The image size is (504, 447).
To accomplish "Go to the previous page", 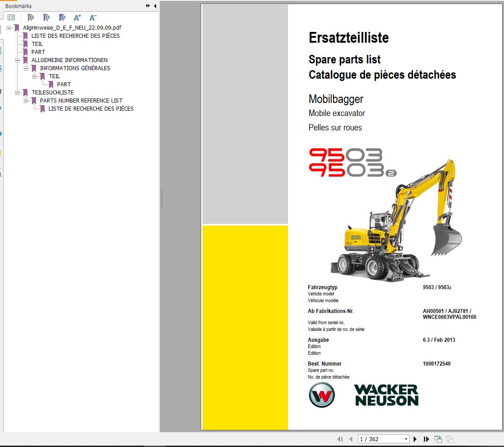I will tap(351, 439).
